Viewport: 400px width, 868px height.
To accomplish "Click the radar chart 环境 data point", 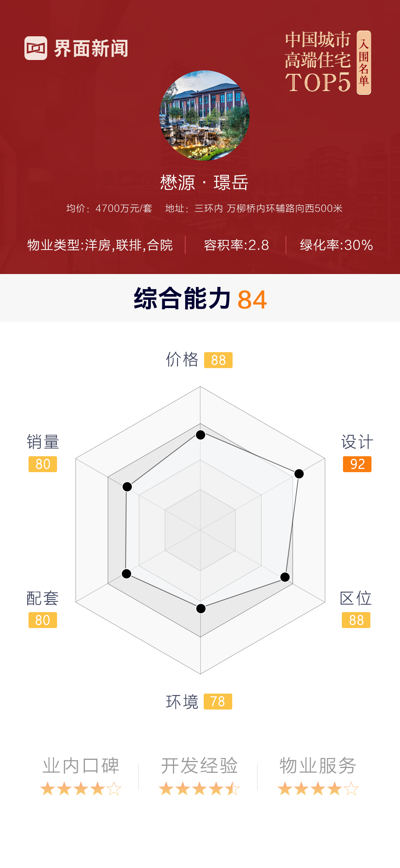I will [201, 608].
